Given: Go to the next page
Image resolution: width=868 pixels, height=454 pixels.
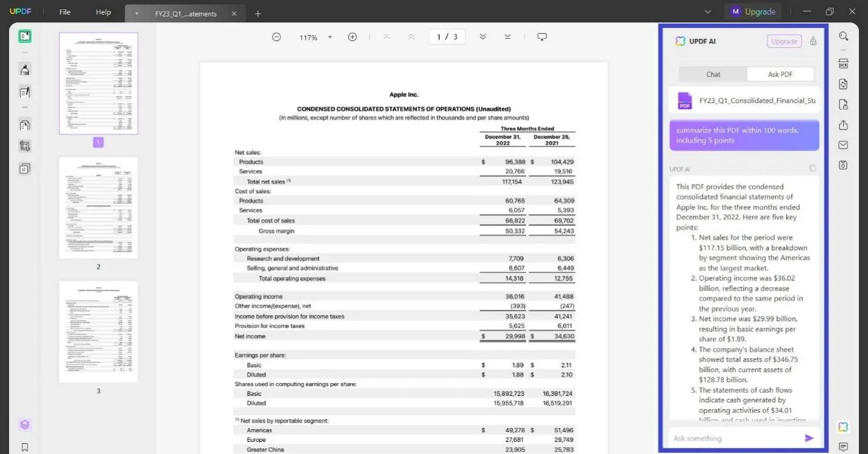Looking at the screenshot, I should pos(483,37).
